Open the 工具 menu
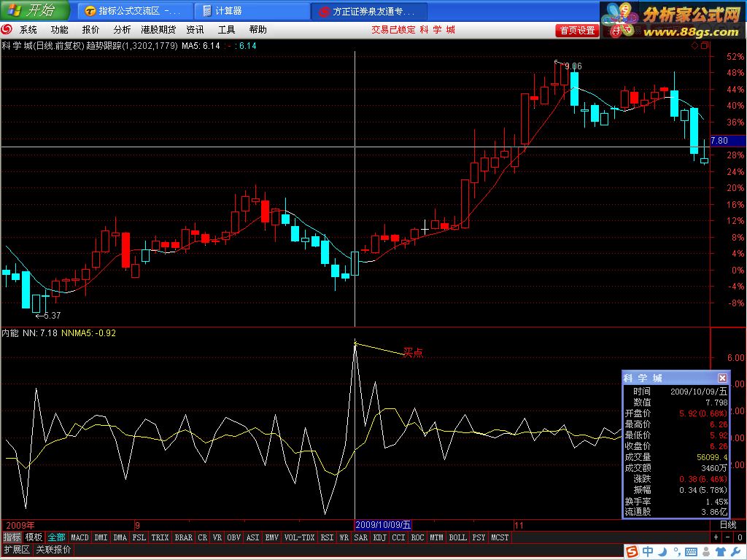Screen dimensions: 747x560 [x=226, y=29]
